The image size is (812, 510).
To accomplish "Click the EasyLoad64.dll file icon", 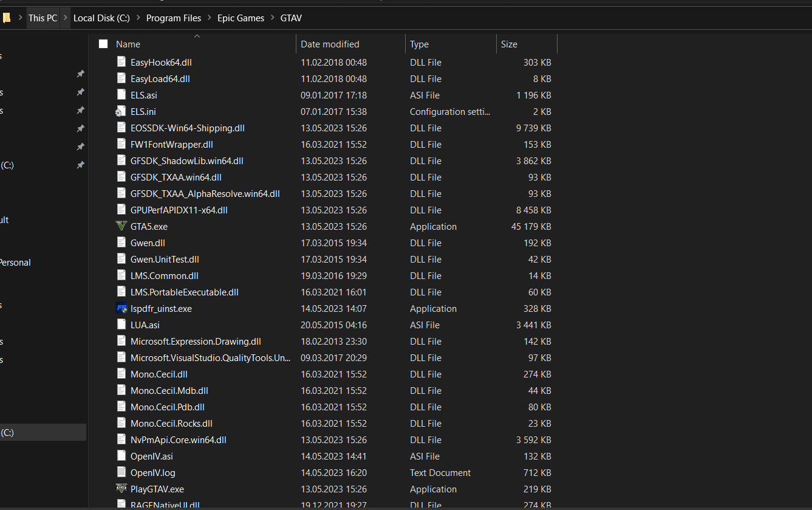I will pos(121,78).
